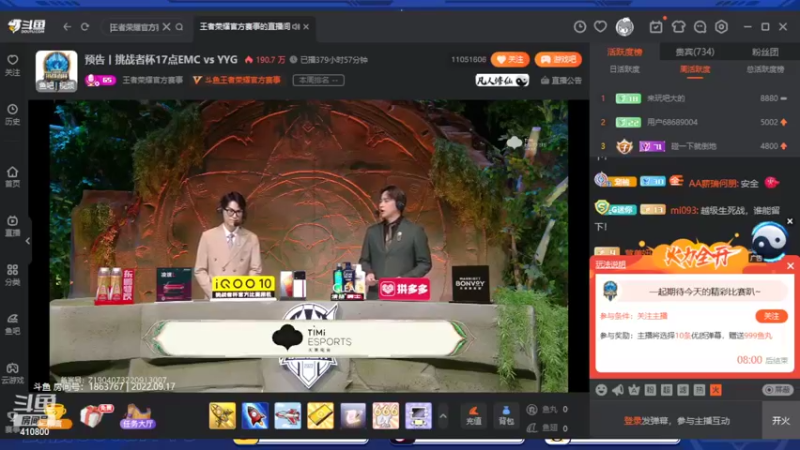Open the heart favorites icon in title bar
Image resolution: width=800 pixels, height=450 pixels.
(601, 27)
